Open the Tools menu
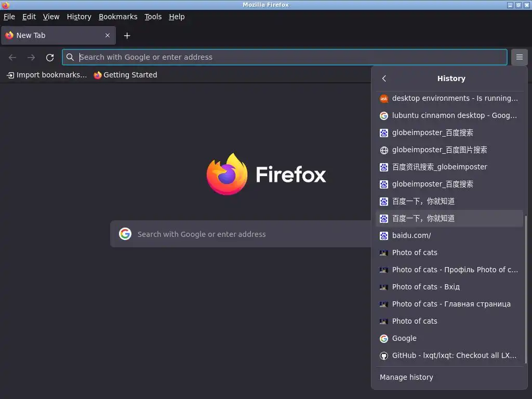The height and width of the screenshot is (399, 532). 153,17
